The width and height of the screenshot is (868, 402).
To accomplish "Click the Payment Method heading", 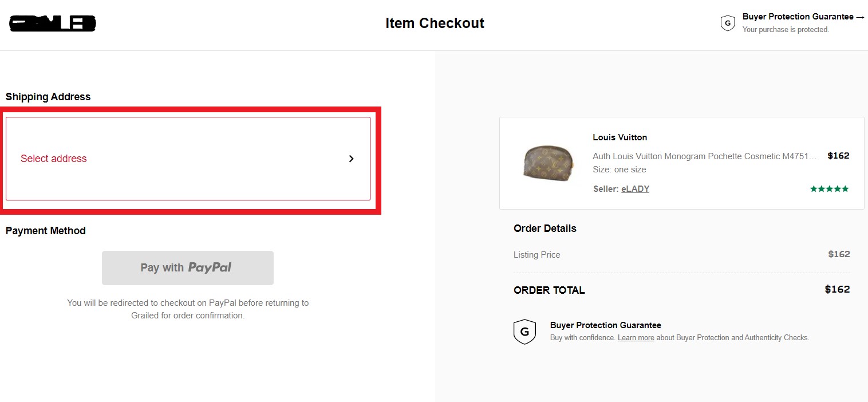I will [x=45, y=231].
